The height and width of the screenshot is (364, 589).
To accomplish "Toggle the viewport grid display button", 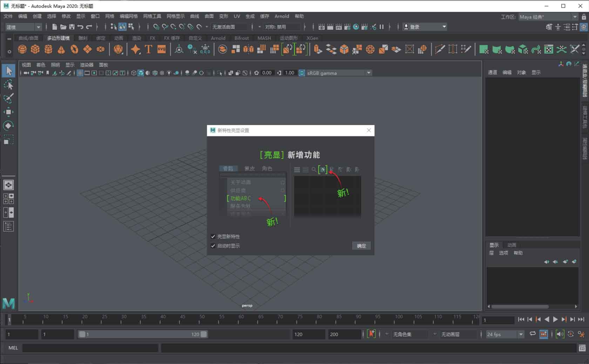I will [80, 73].
